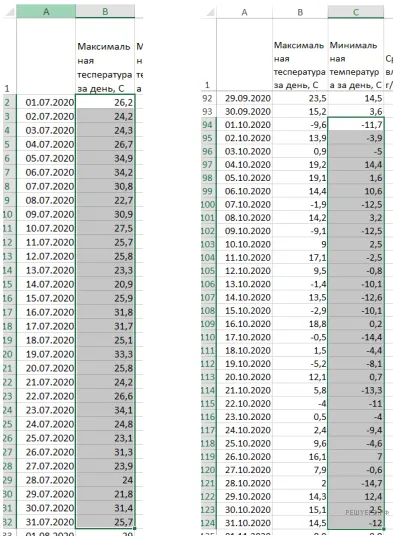
Task: Select row header 2
Action: [10, 102]
